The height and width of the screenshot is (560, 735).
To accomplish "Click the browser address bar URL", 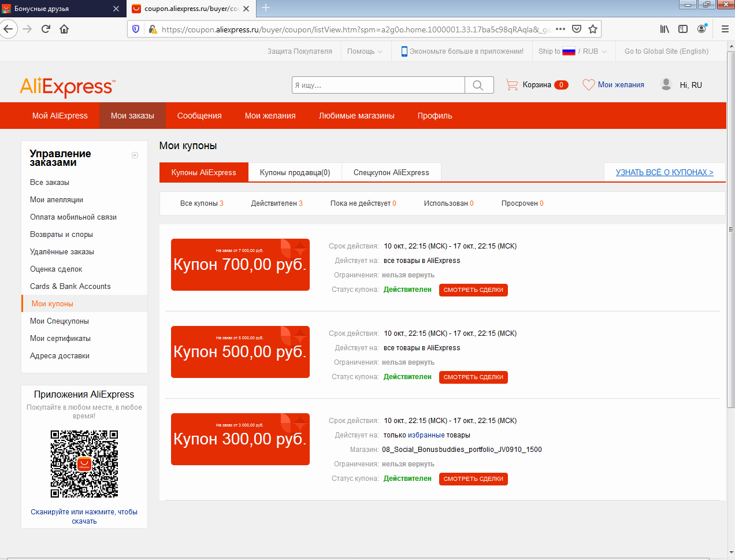I will tap(355, 29).
